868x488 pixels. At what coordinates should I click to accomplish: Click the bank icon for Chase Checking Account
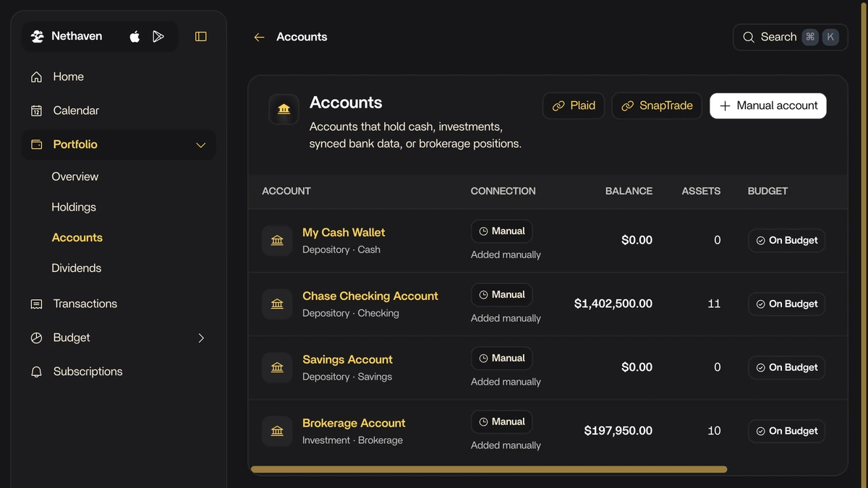(x=277, y=304)
